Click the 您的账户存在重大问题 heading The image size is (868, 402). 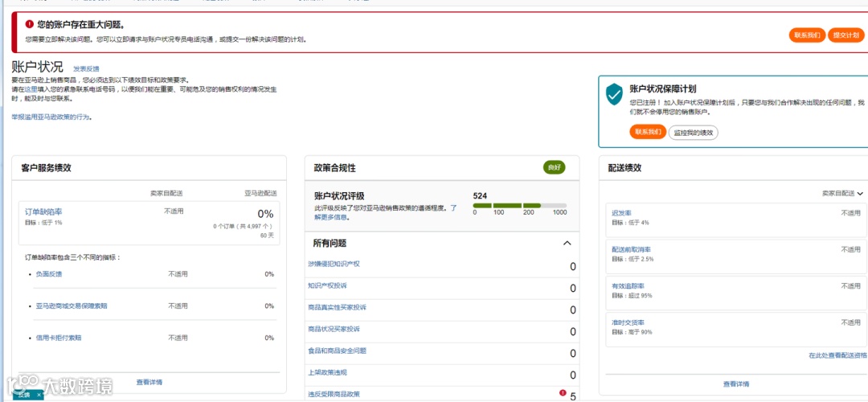81,24
